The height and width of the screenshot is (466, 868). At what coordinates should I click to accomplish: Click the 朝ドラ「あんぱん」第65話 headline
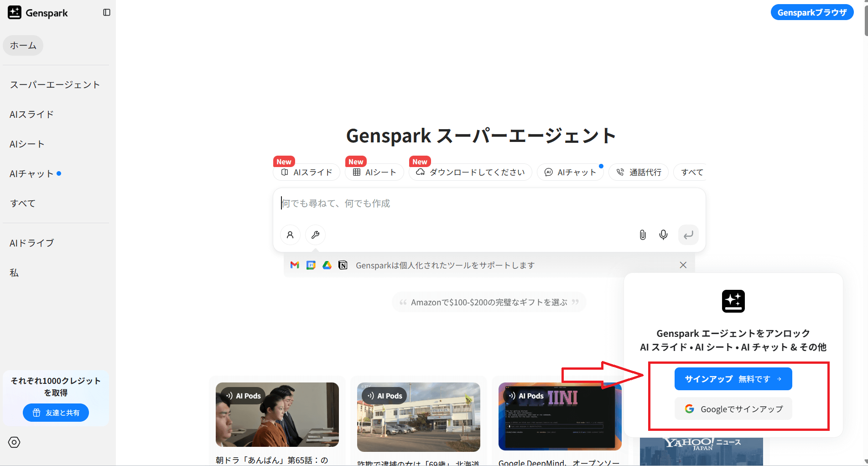tap(272, 460)
